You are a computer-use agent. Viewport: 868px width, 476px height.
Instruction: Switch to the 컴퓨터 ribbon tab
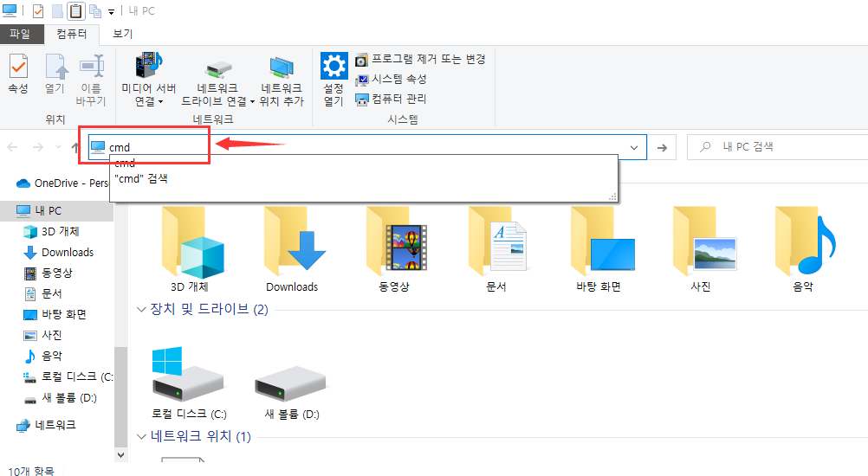pyautogui.click(x=72, y=34)
